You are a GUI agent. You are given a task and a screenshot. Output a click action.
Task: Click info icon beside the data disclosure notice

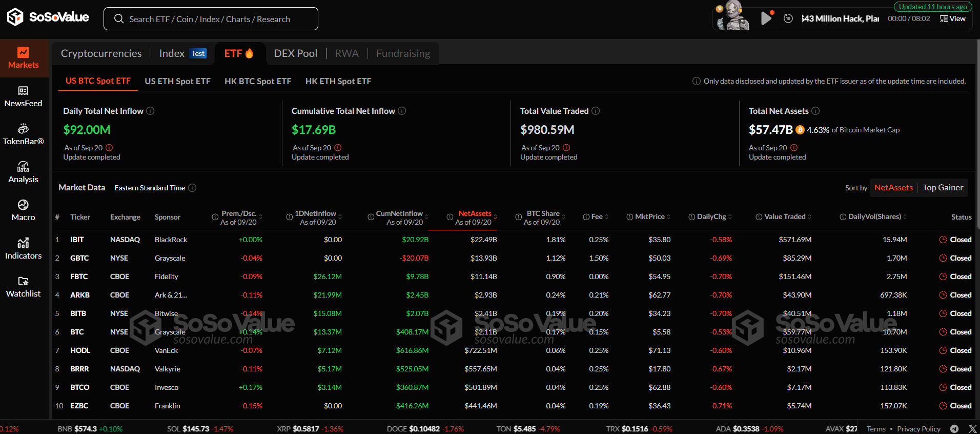coord(697,81)
